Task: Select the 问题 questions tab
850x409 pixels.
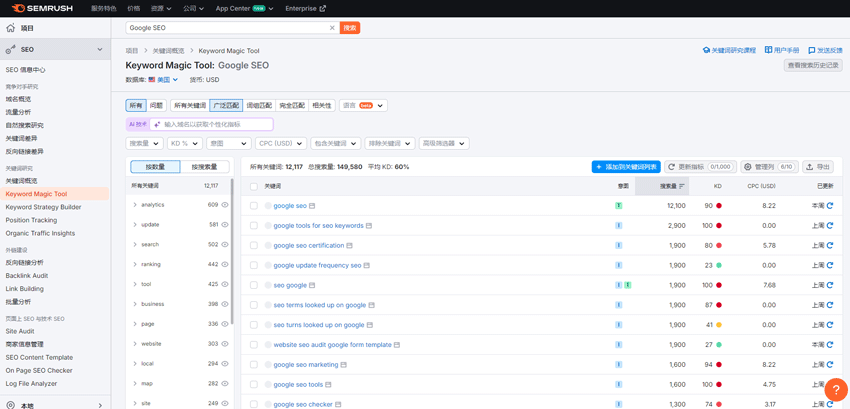Action: coord(156,105)
